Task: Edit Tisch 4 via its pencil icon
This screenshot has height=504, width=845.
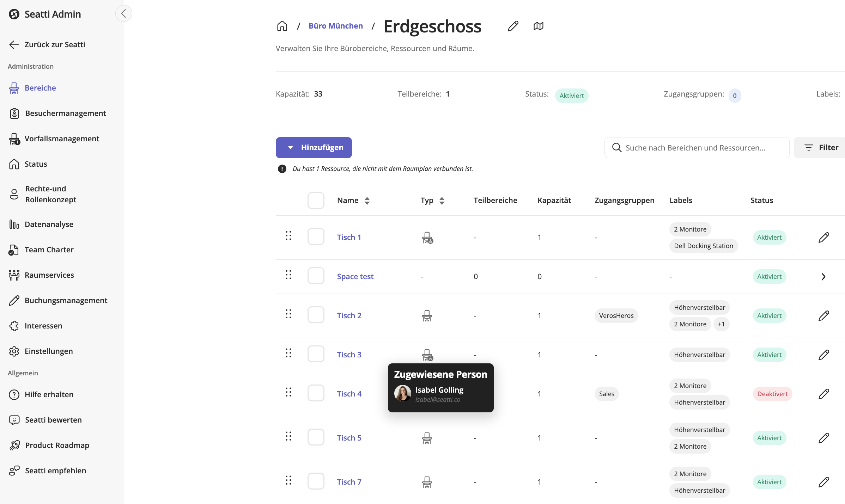Action: [x=823, y=394]
